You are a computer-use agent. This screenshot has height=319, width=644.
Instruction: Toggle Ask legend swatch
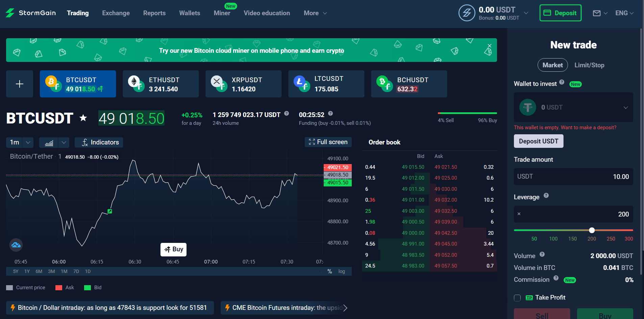59,288
